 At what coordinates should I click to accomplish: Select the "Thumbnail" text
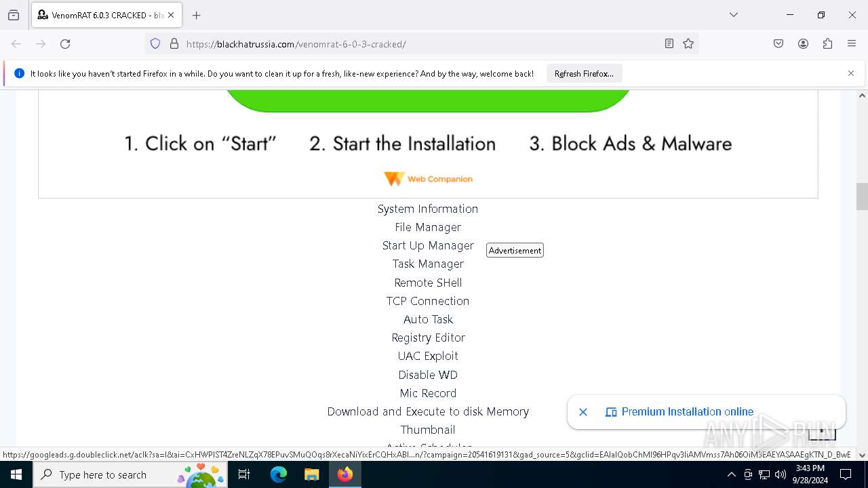428,430
